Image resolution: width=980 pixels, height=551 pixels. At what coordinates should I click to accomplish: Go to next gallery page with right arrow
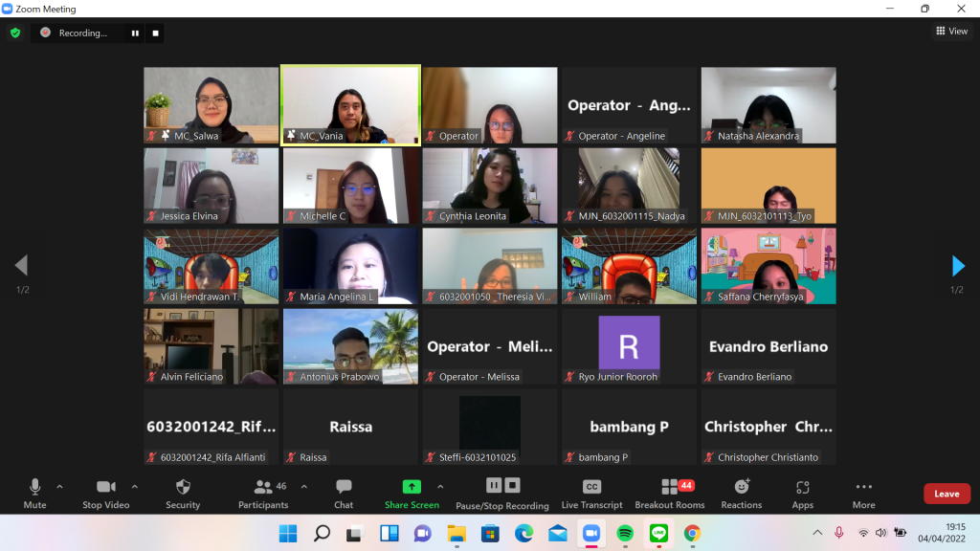tap(958, 266)
